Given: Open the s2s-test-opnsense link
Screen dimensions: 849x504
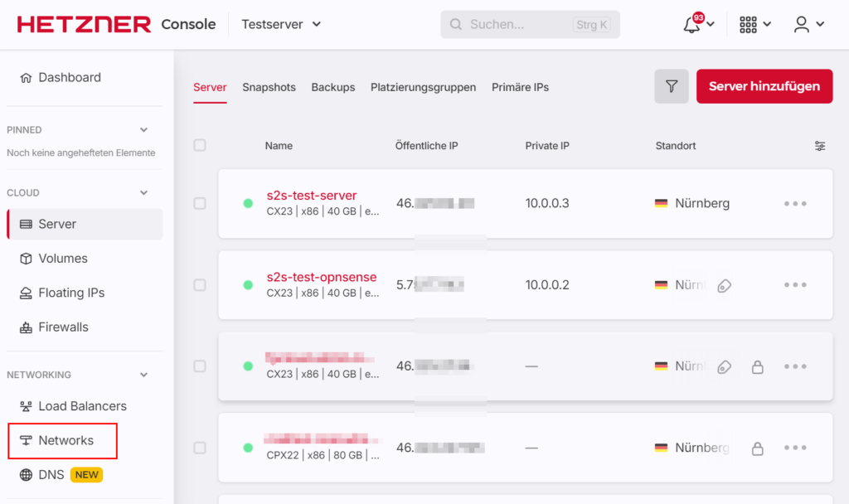Looking at the screenshot, I should 322,277.
